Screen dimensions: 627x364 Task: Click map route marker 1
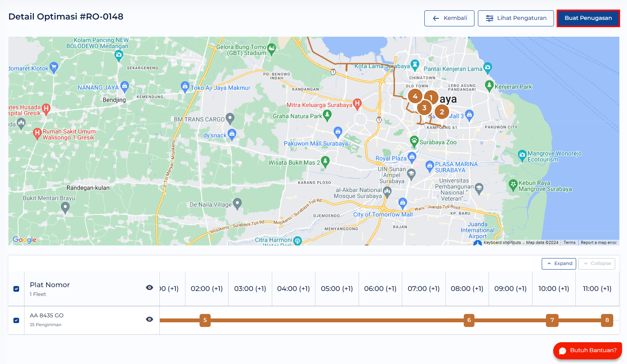tap(431, 97)
